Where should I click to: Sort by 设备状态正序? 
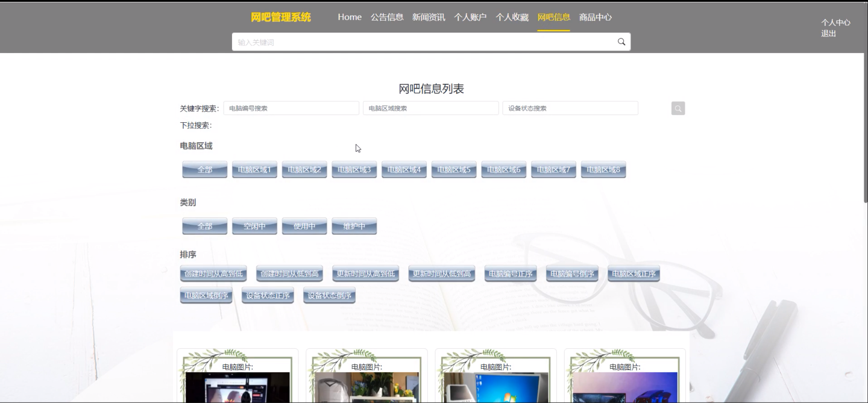pos(268,296)
